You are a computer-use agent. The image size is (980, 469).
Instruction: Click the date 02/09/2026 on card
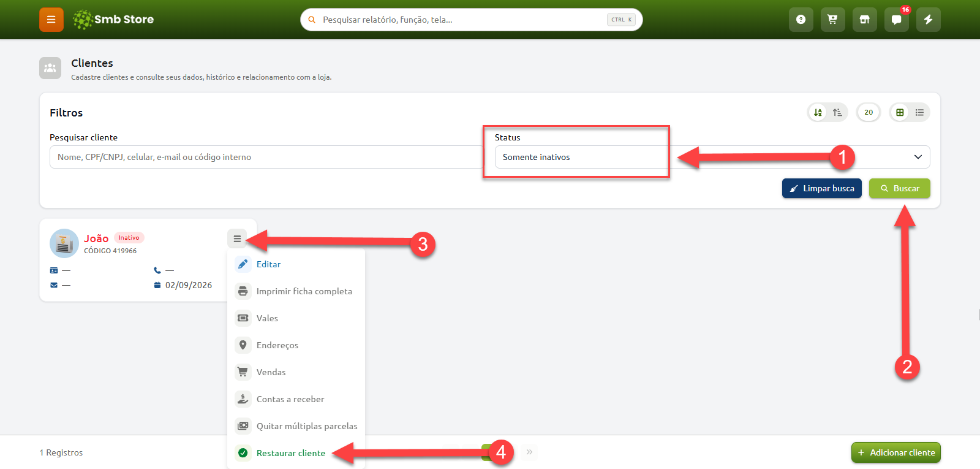[x=189, y=285]
